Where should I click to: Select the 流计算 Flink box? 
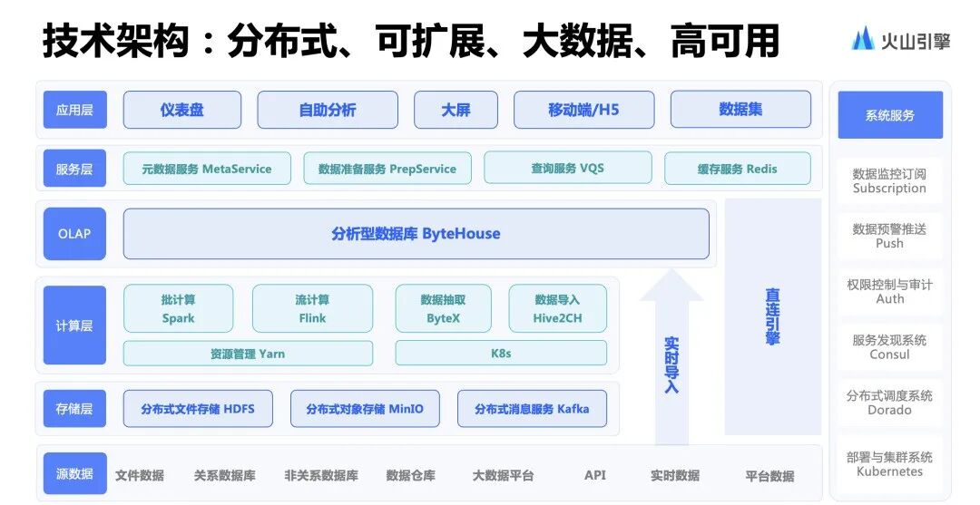(x=312, y=308)
